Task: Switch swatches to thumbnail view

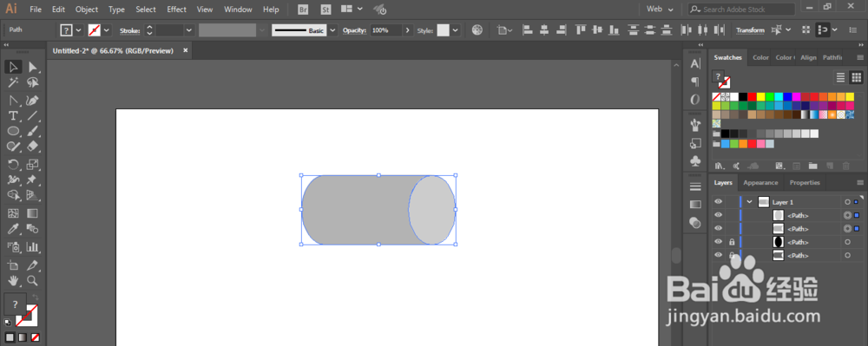Action: coord(856,77)
